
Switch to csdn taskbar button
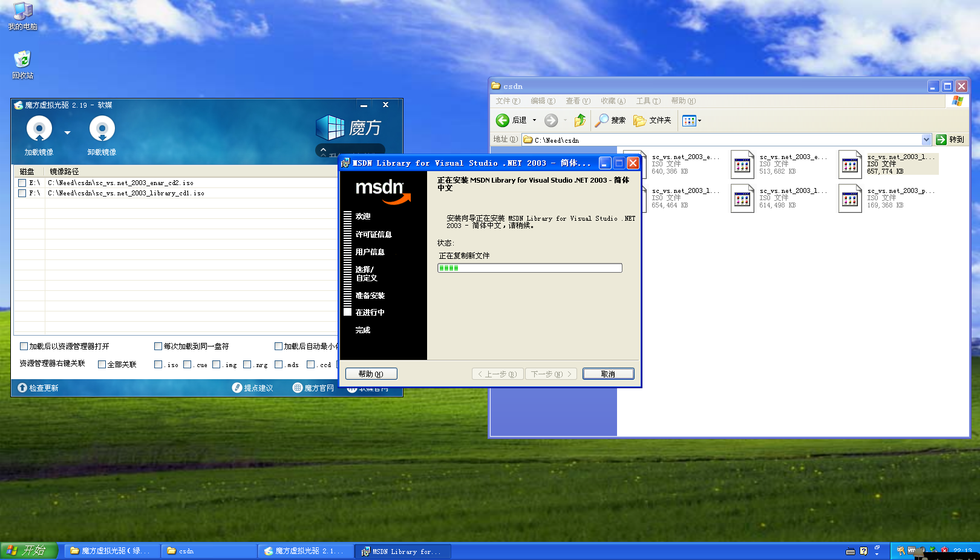click(209, 551)
